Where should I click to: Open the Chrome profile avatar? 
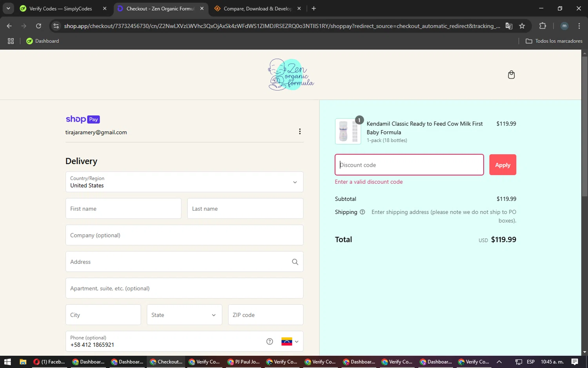click(564, 26)
